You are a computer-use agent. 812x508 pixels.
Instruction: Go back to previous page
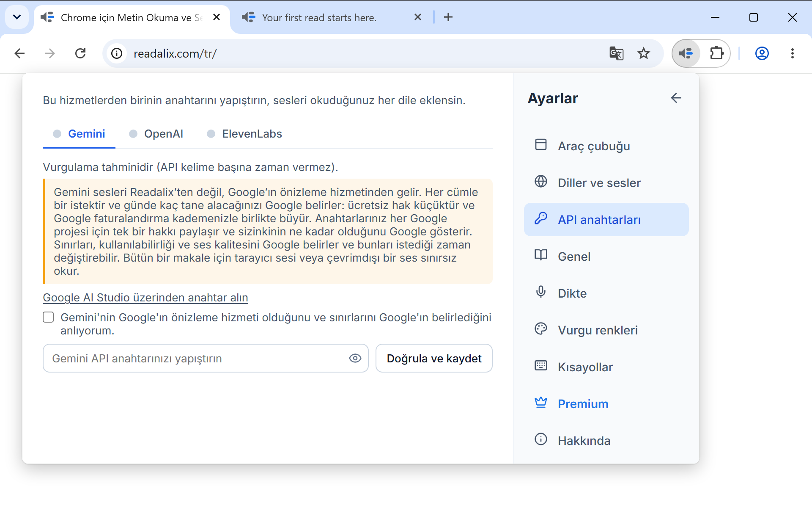click(19, 54)
